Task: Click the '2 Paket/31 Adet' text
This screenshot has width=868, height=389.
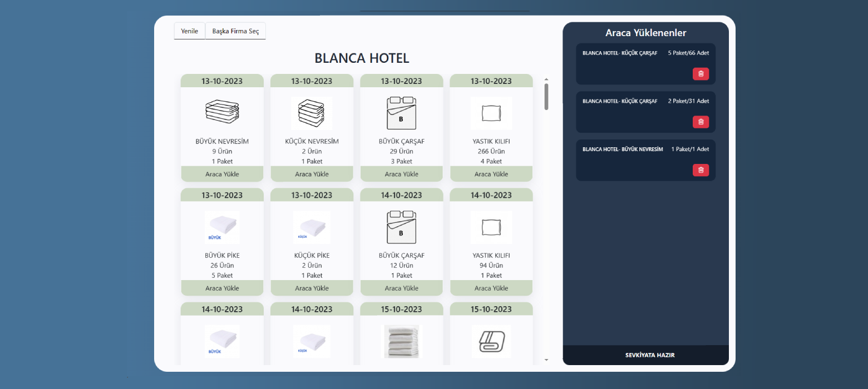Action: pos(688,101)
